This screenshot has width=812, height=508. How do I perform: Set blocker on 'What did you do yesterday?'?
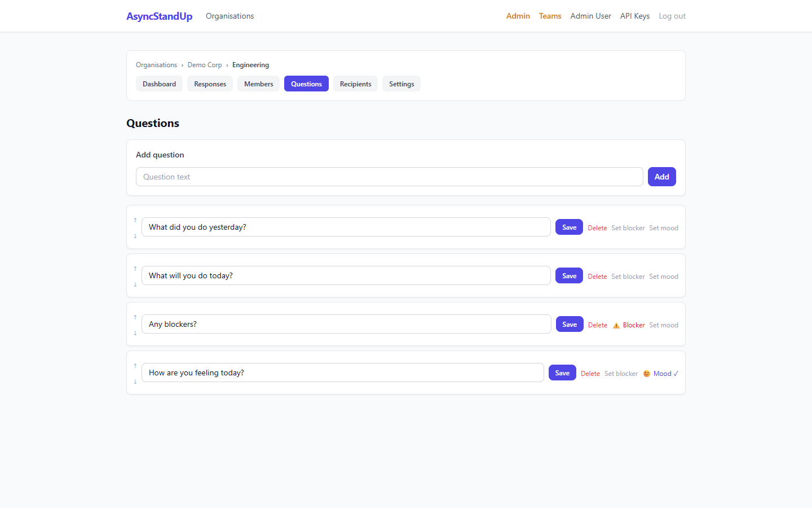click(628, 228)
